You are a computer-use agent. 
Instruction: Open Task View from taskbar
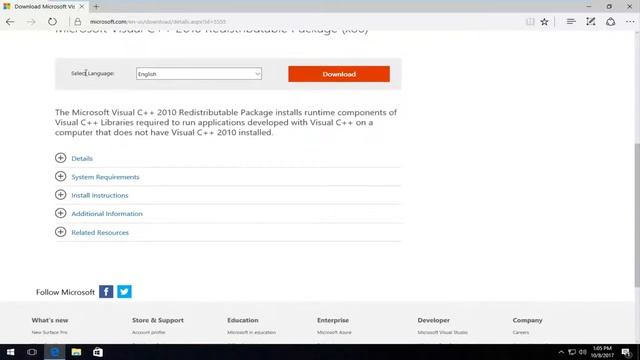click(x=32, y=352)
